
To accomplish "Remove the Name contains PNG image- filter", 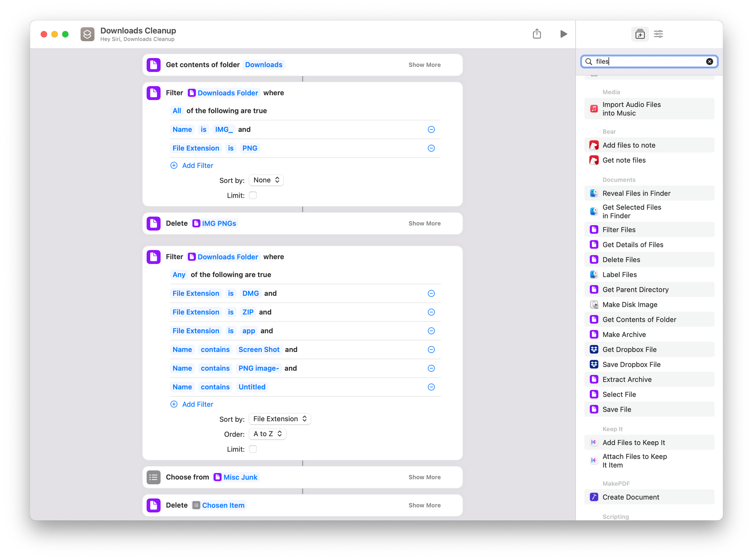I will coord(431,368).
